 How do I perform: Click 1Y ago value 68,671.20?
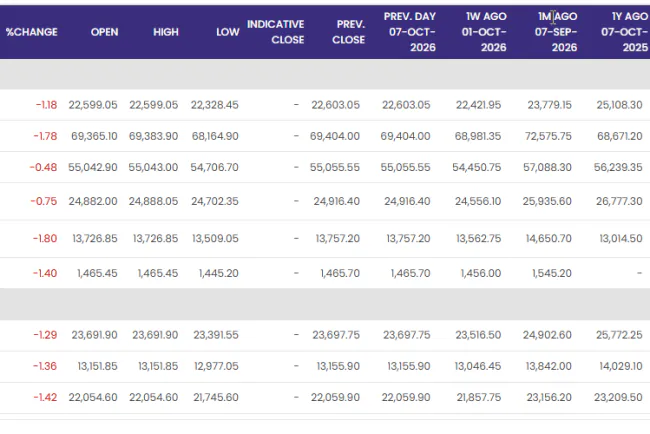[620, 136]
